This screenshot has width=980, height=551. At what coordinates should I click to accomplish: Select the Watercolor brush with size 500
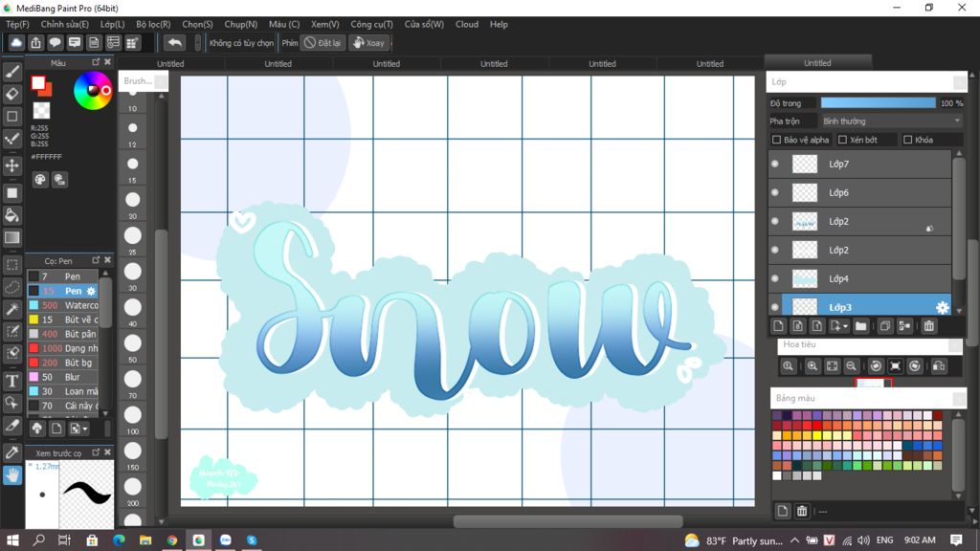point(63,305)
